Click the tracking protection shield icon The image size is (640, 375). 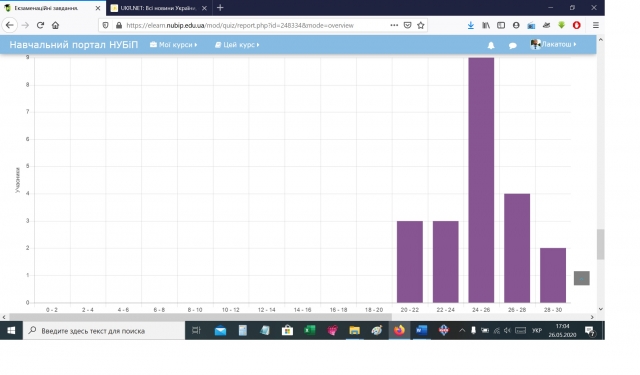click(x=105, y=25)
